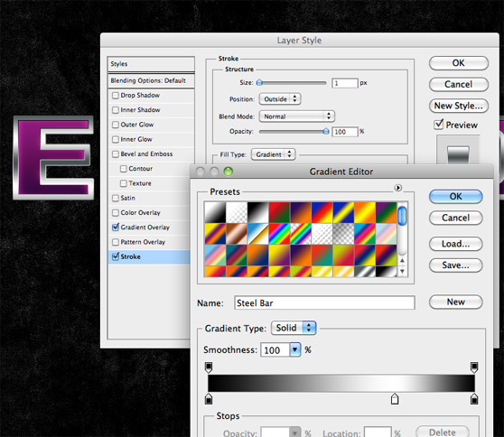Select the Copper gradient preset
This screenshot has width=504, height=437.
pyautogui.click(x=237, y=234)
